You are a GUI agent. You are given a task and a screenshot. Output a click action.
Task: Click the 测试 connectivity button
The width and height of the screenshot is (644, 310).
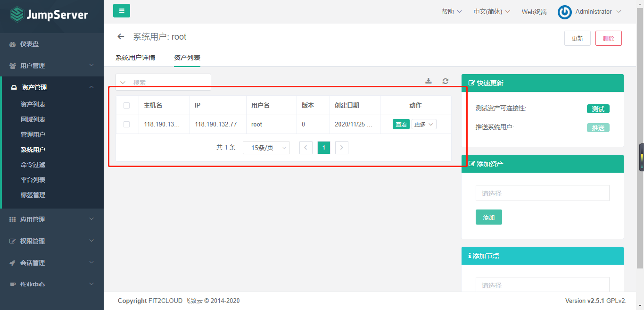[598, 109]
